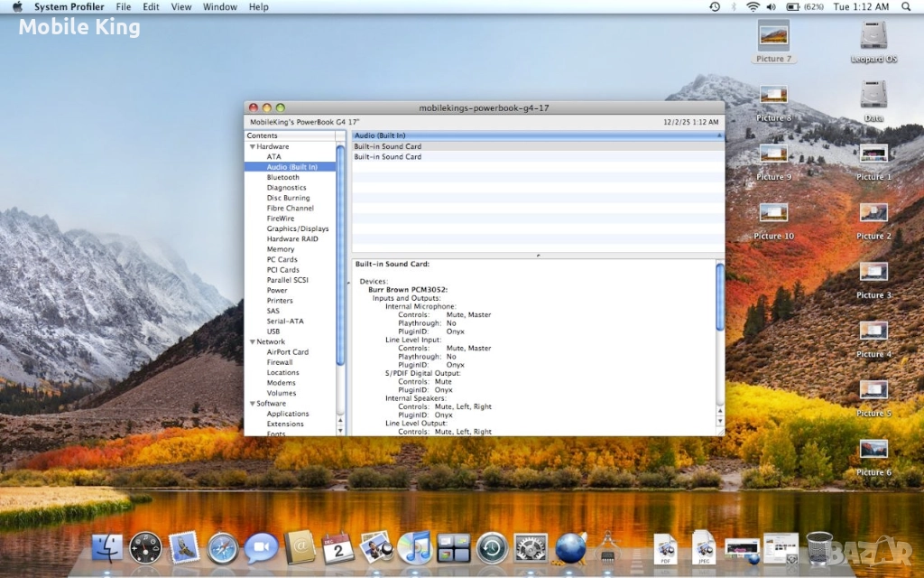The image size is (924, 578).
Task: Select Graphics/Displays in the Contents list
Action: click(298, 228)
